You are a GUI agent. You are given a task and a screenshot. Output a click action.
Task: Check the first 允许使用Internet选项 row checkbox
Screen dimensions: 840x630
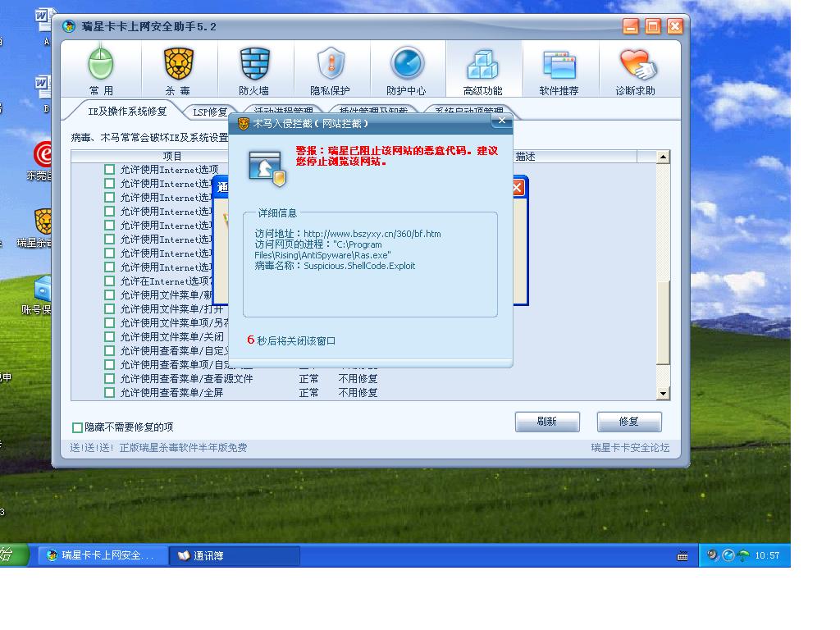point(109,169)
